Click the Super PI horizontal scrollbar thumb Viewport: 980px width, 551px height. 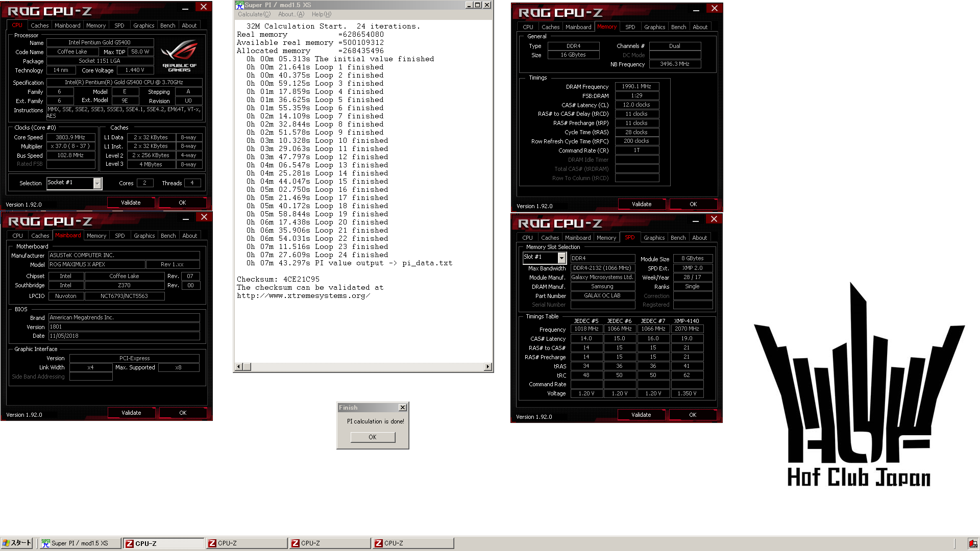click(x=247, y=367)
